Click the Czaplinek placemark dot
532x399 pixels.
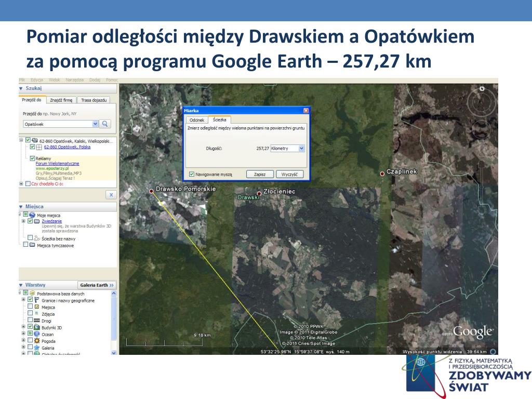382,174
